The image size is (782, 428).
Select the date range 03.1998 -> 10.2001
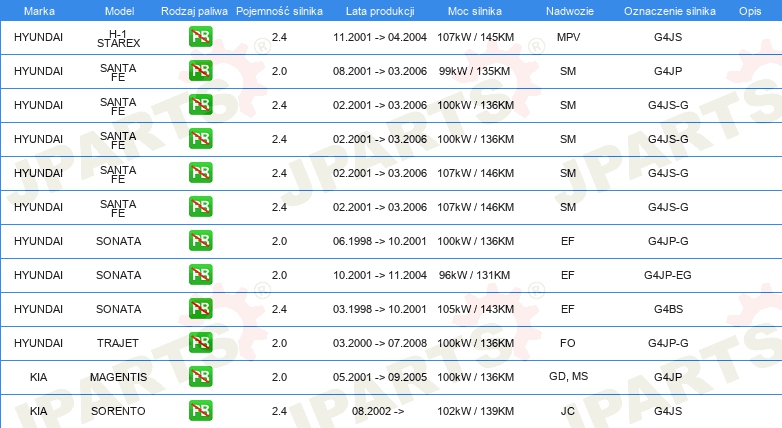pos(380,309)
